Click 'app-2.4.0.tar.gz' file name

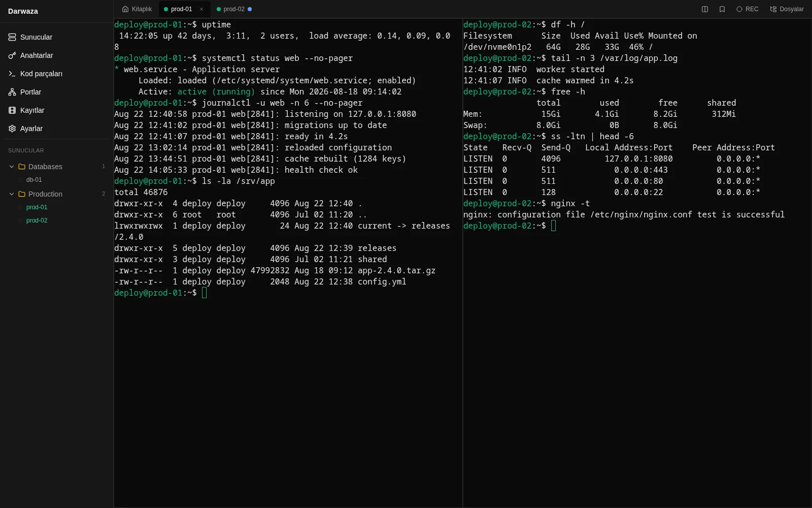click(x=396, y=270)
